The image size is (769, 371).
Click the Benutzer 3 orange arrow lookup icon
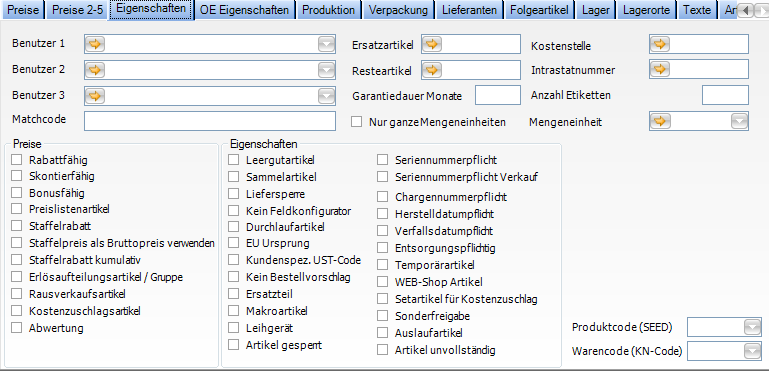click(95, 96)
